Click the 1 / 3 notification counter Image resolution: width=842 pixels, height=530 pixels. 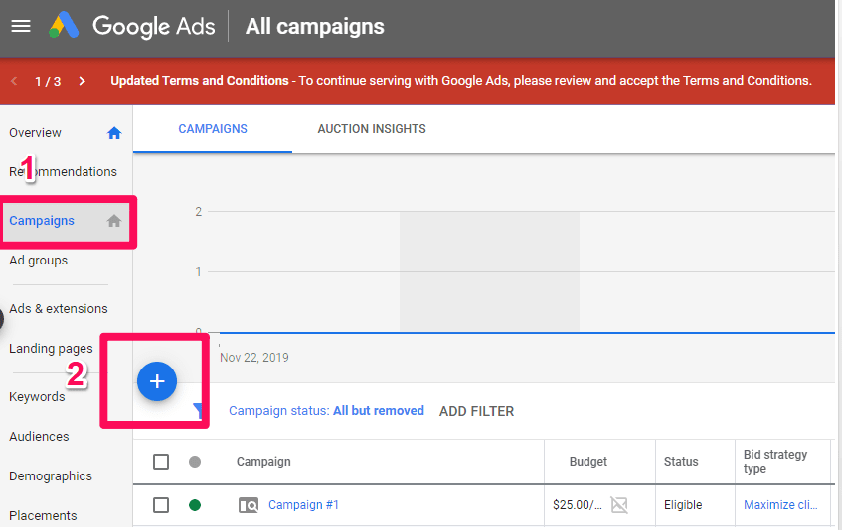(x=48, y=82)
